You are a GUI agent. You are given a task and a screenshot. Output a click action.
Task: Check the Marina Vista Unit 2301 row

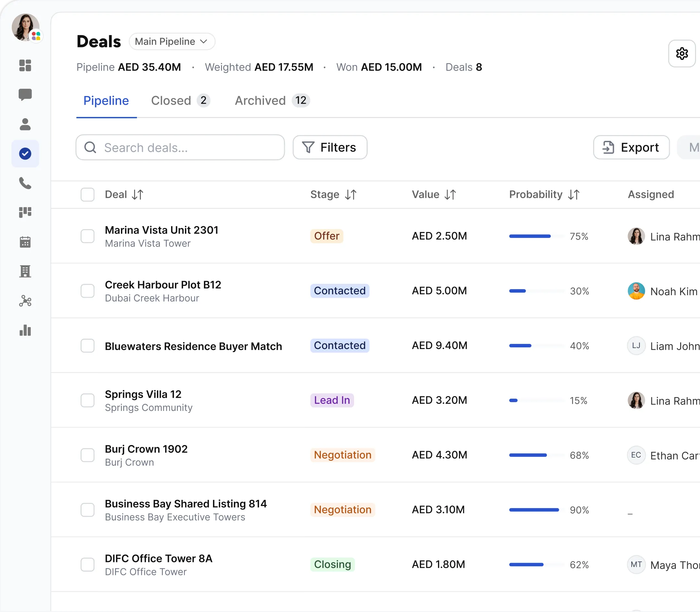pyautogui.click(x=87, y=236)
